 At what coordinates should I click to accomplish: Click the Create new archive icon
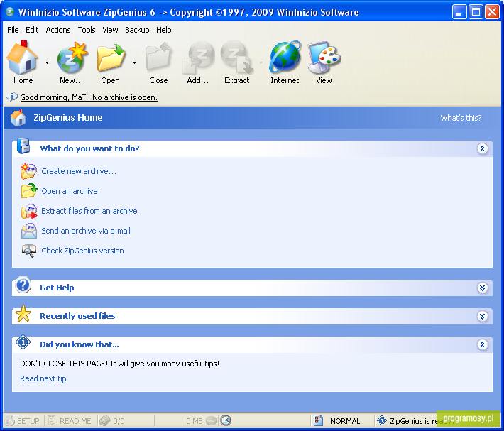click(x=29, y=171)
